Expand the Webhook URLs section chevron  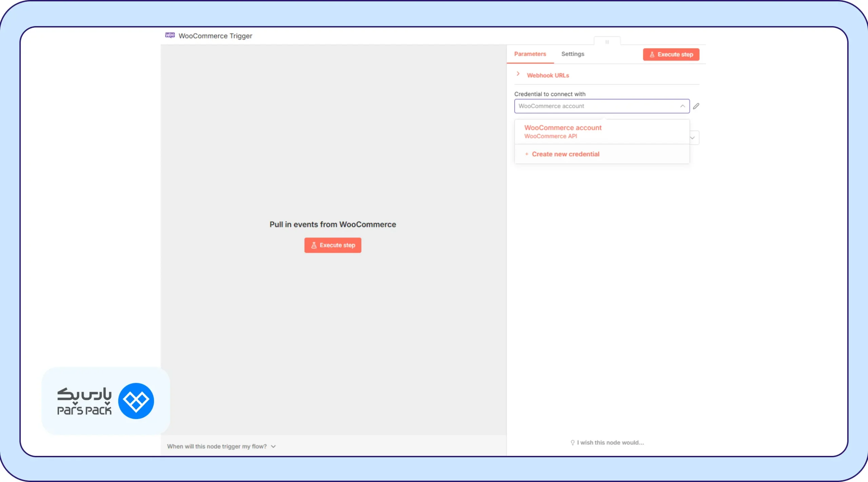coord(518,74)
